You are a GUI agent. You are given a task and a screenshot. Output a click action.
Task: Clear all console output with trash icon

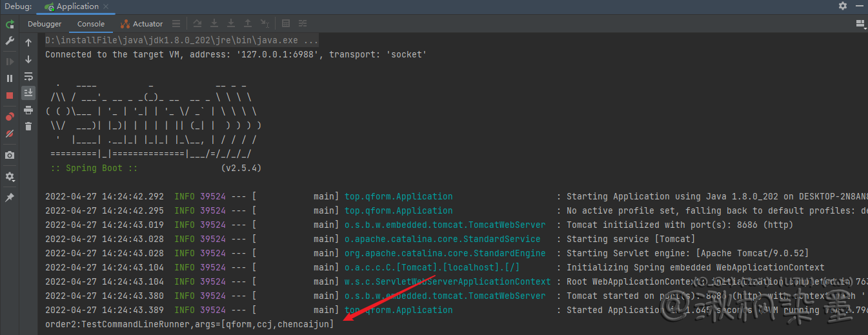[28, 127]
